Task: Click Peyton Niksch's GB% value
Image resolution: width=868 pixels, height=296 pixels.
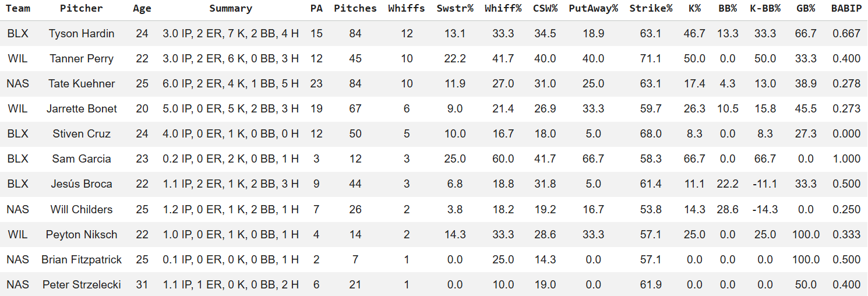Action: point(806,235)
